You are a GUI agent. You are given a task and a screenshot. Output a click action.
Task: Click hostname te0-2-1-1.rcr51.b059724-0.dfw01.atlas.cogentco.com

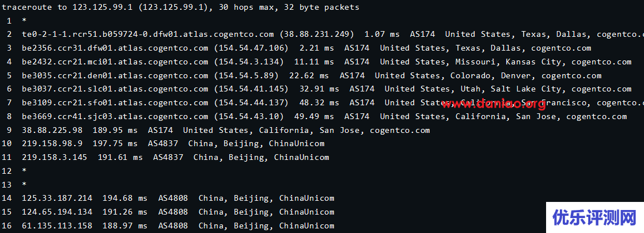click(148, 35)
